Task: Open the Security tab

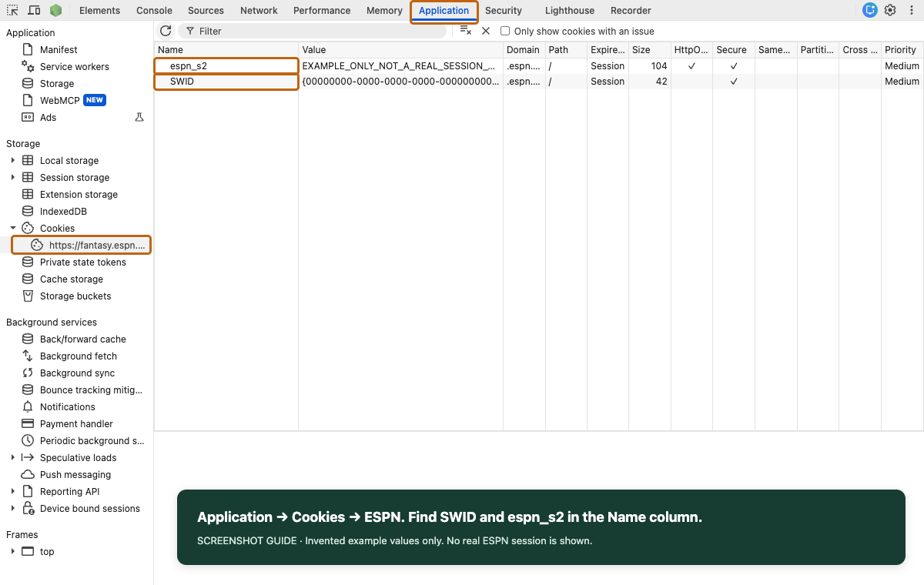Action: point(504,11)
